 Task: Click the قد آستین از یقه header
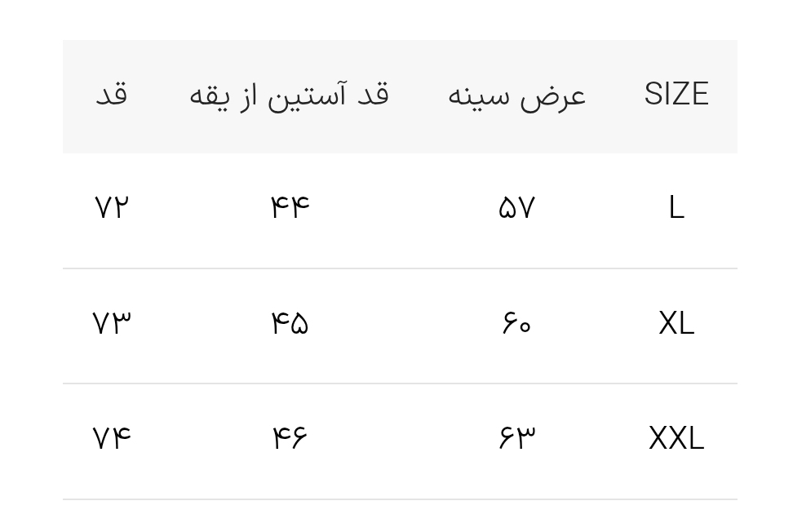[x=289, y=95]
